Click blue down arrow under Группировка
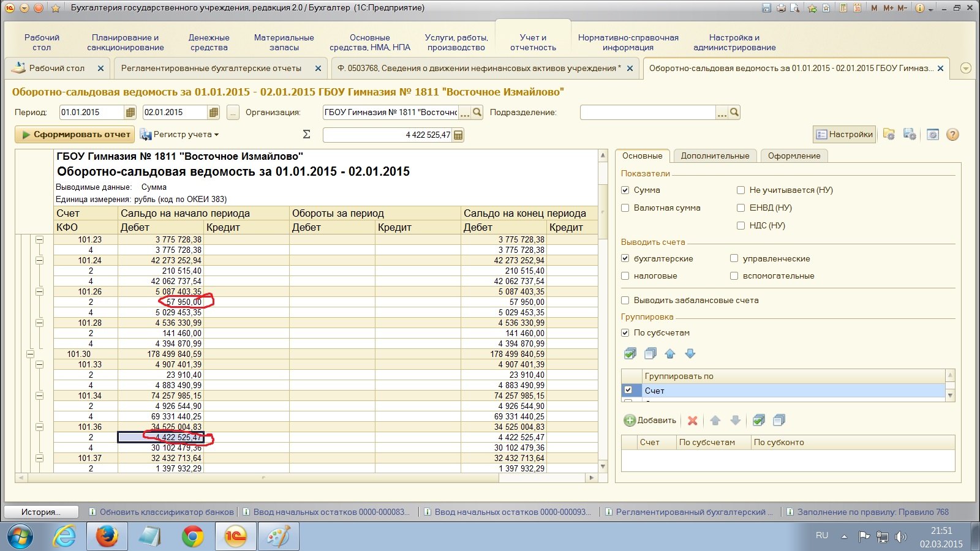The height and width of the screenshot is (551, 980). pos(690,354)
